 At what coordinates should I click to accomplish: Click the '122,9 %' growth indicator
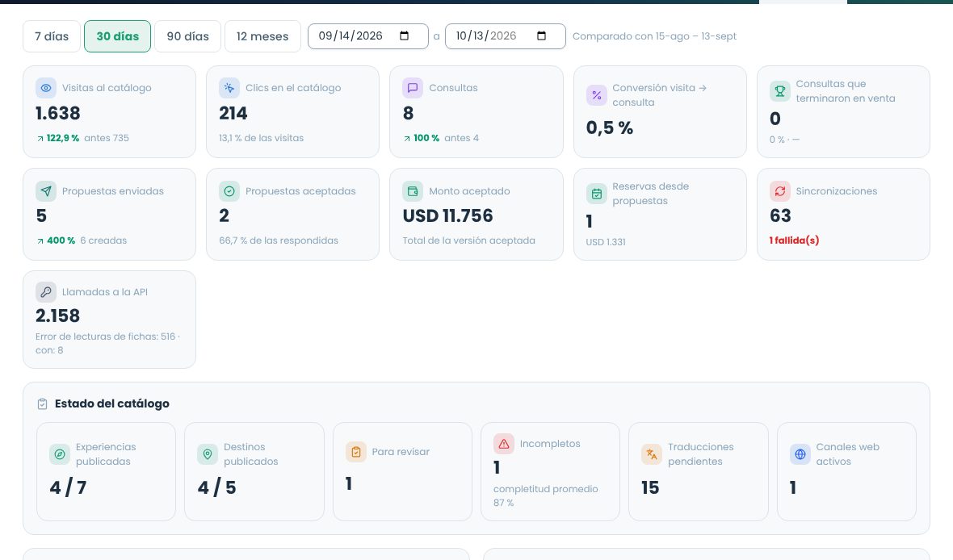point(57,138)
